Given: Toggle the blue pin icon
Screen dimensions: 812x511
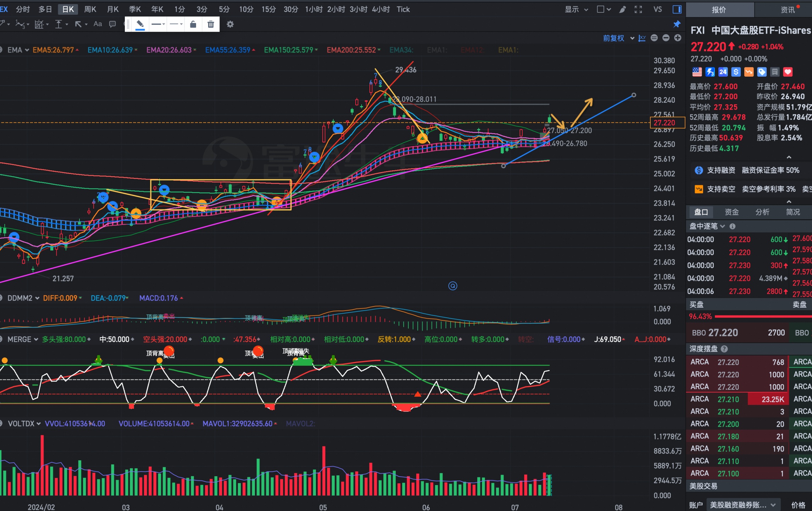Looking at the screenshot, I should [677, 24].
